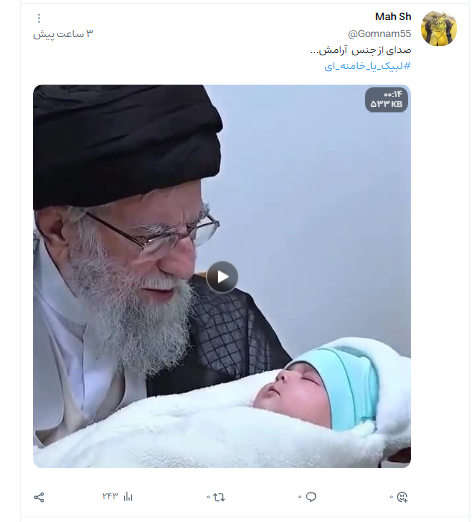
Task: Reply using the speech bubble icon
Action: point(311,497)
